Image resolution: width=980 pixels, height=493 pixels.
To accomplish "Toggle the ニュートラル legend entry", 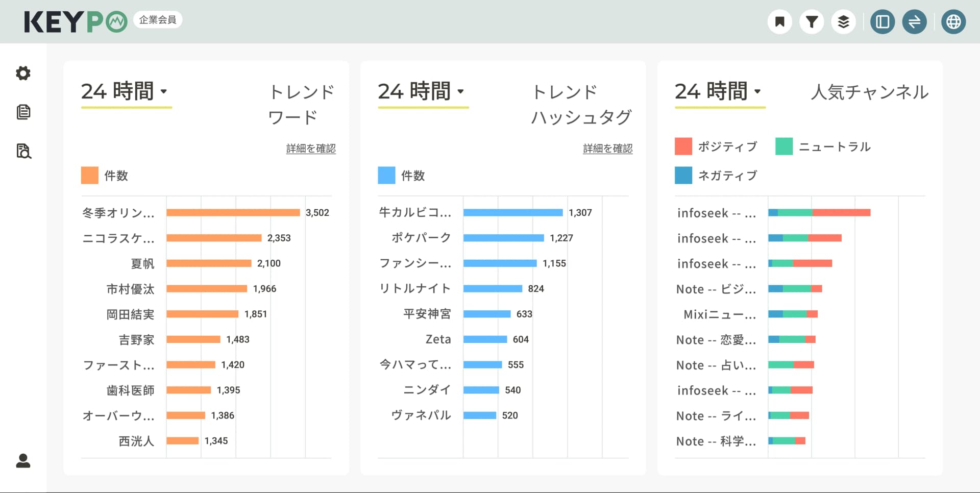I will tap(823, 146).
